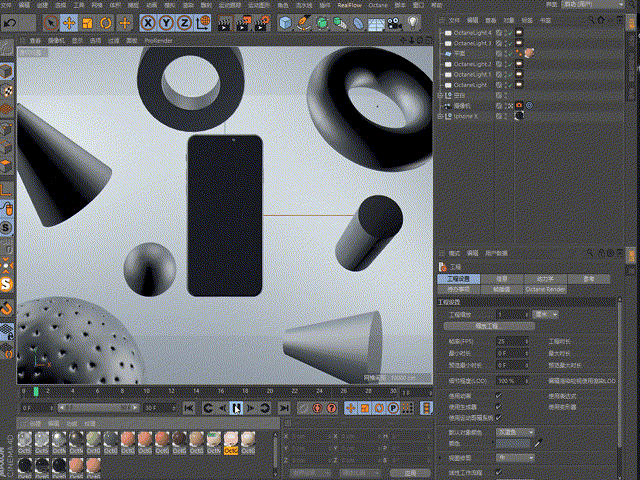Switch to the Dynamics (动力学) attribute tab

[545, 279]
